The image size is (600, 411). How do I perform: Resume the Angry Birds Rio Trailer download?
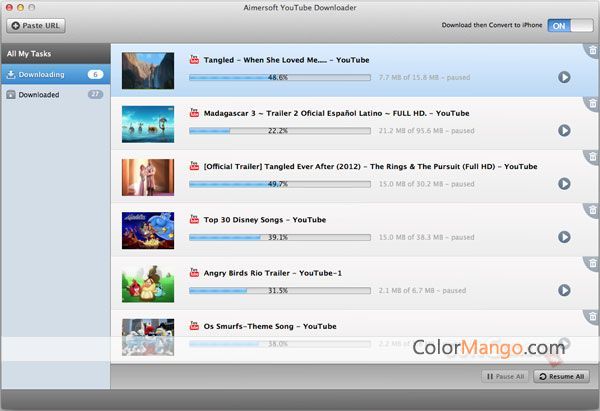(564, 290)
